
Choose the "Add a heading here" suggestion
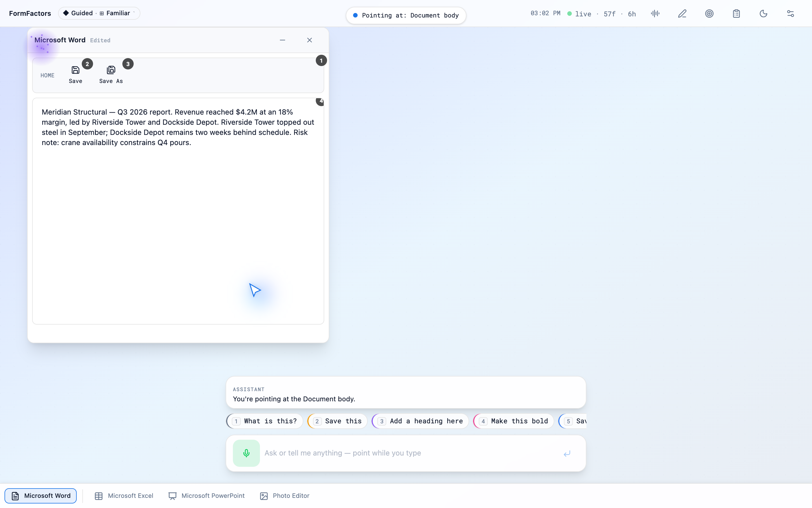(420, 421)
